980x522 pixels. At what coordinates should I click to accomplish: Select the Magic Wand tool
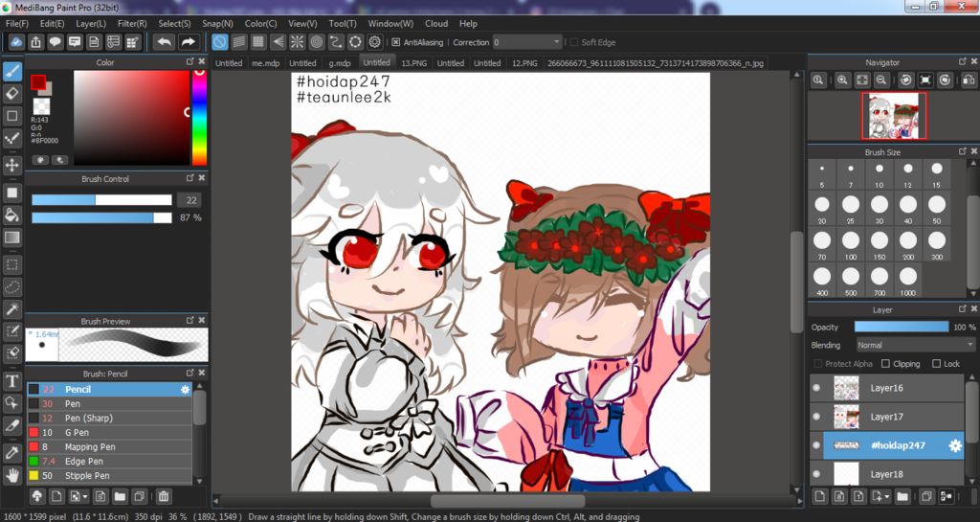tap(11, 308)
